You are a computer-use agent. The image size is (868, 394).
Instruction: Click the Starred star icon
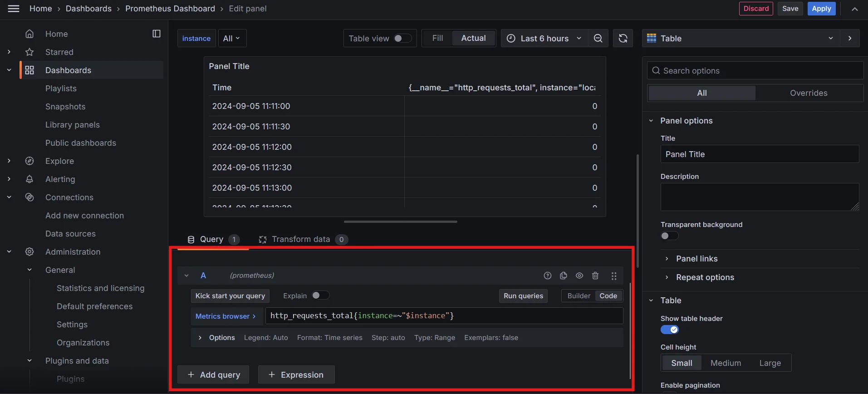29,52
